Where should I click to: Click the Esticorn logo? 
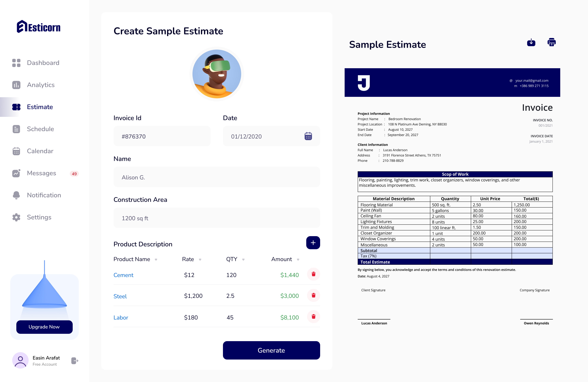pyautogui.click(x=39, y=27)
